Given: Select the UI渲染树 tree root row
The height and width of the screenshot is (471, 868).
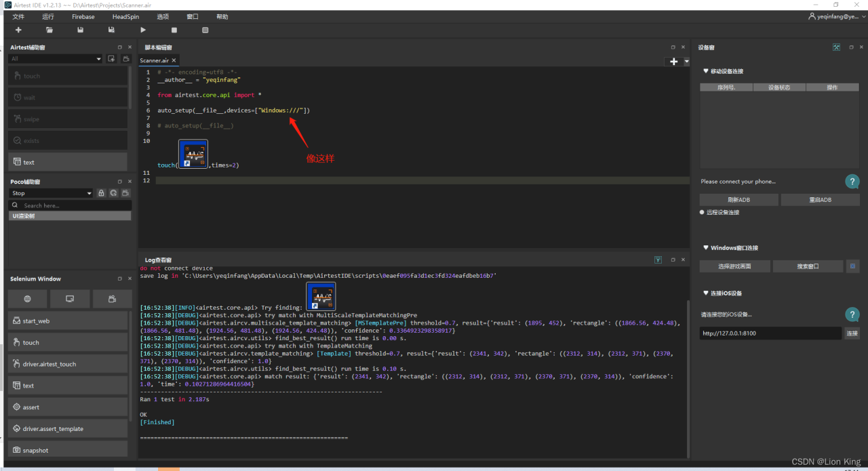Looking at the screenshot, I should tap(70, 216).
